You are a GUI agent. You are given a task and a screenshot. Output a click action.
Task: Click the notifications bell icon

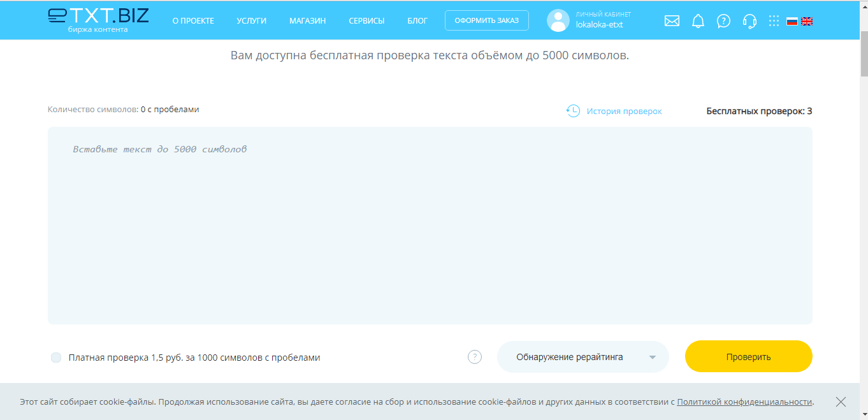pos(698,21)
